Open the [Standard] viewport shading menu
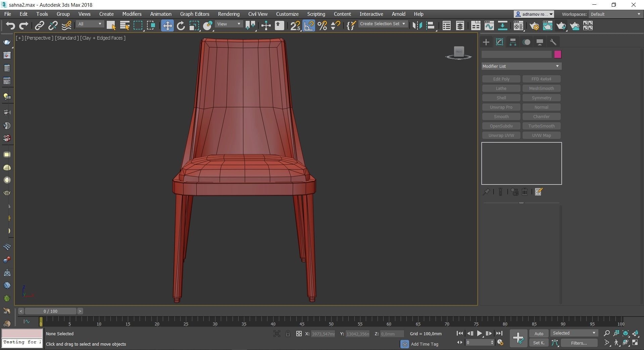 [x=67, y=38]
